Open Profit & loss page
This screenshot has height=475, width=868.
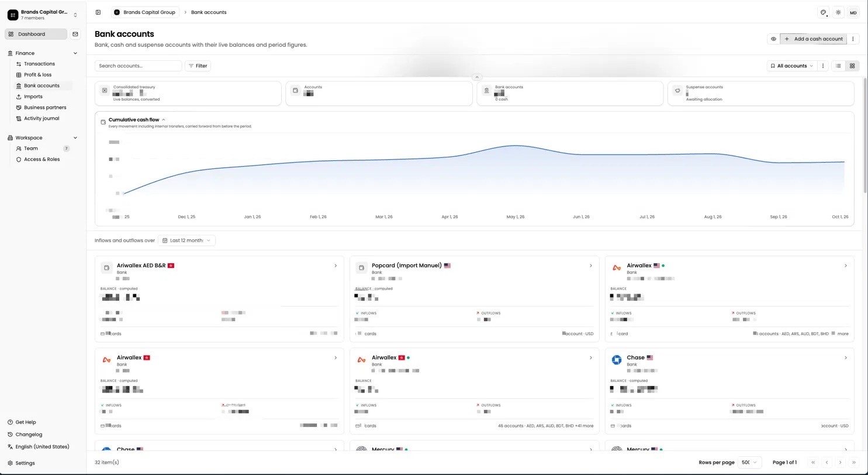pyautogui.click(x=37, y=75)
